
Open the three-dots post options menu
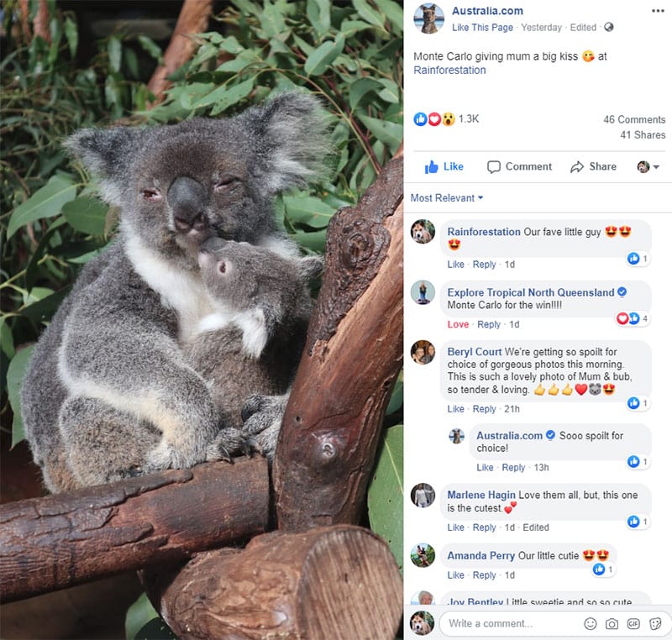coord(658,11)
